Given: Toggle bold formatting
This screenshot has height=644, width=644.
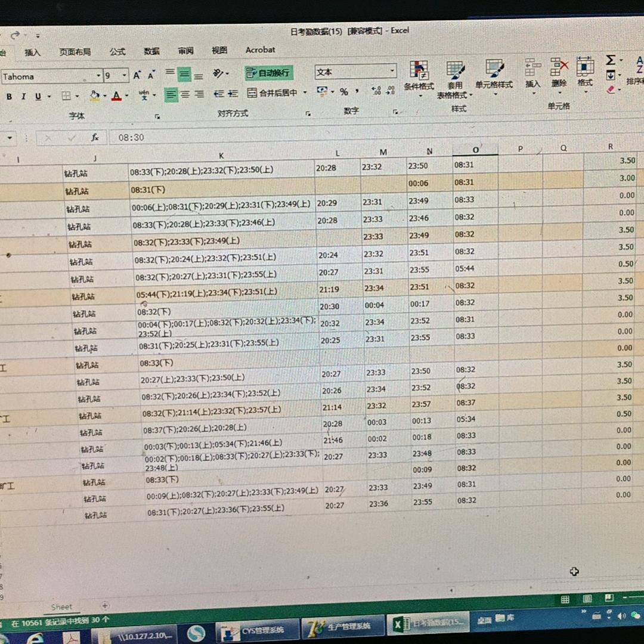Looking at the screenshot, I should click(x=9, y=97).
